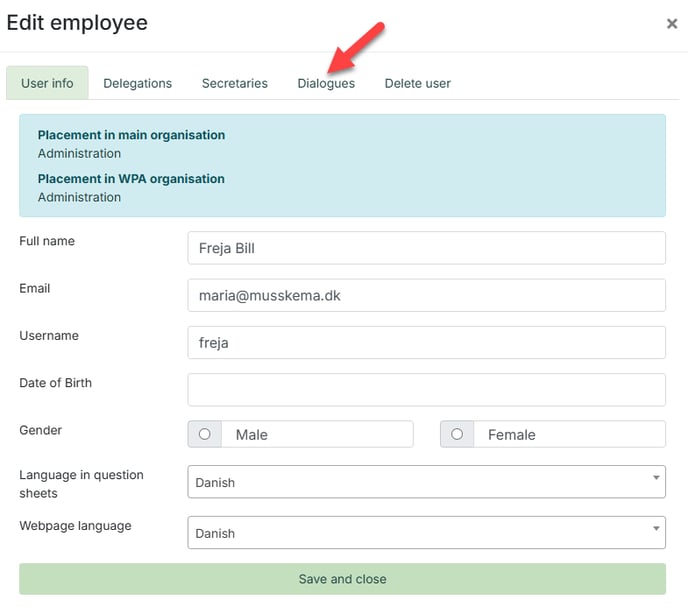This screenshot has width=688, height=614.
Task: Open the Delegations tab
Action: [137, 83]
